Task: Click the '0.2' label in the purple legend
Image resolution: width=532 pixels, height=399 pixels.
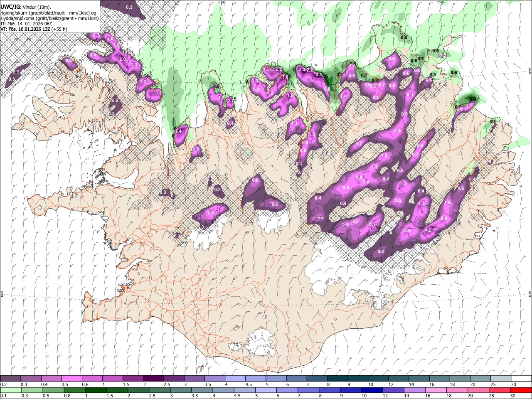Action: tap(4, 384)
